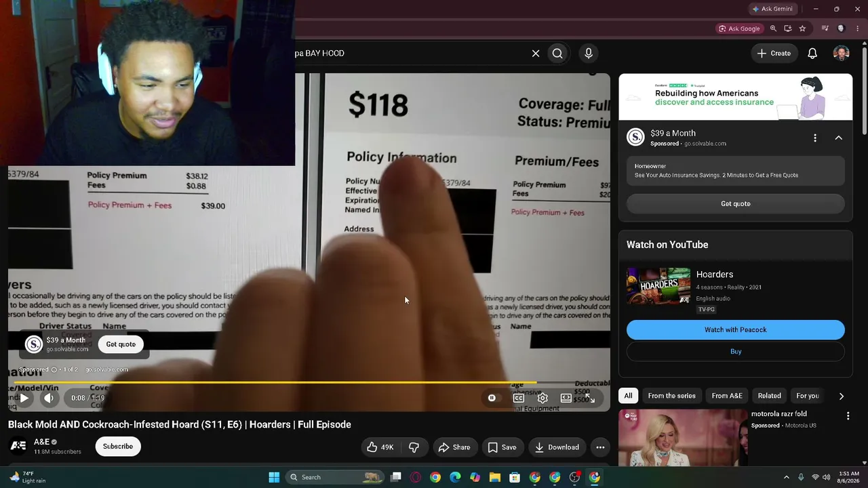
Task: Click the taskbar Search box
Action: (x=334, y=477)
